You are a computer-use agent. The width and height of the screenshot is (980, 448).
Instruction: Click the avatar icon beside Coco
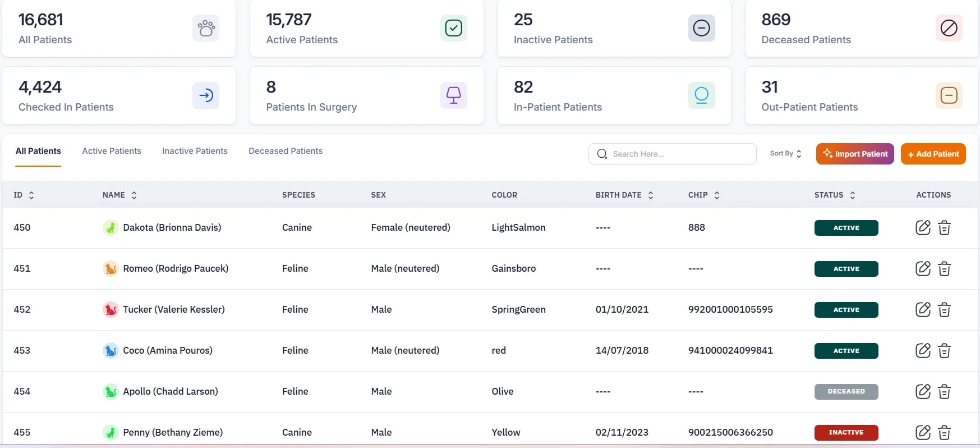[x=111, y=350]
